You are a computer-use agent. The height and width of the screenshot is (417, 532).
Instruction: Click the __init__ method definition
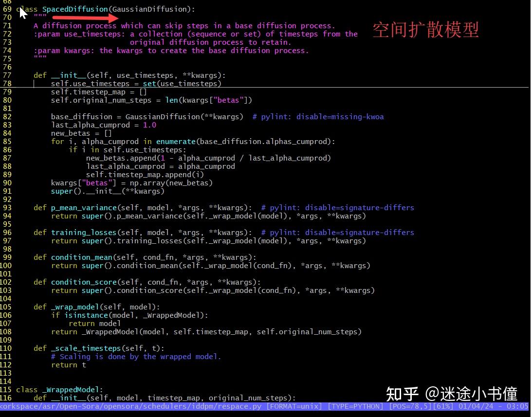69,75
